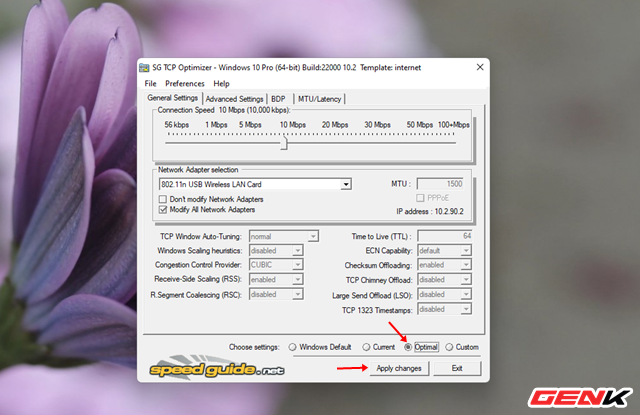Switch to the General Settings tab
The height and width of the screenshot is (415, 640).
coord(173,98)
